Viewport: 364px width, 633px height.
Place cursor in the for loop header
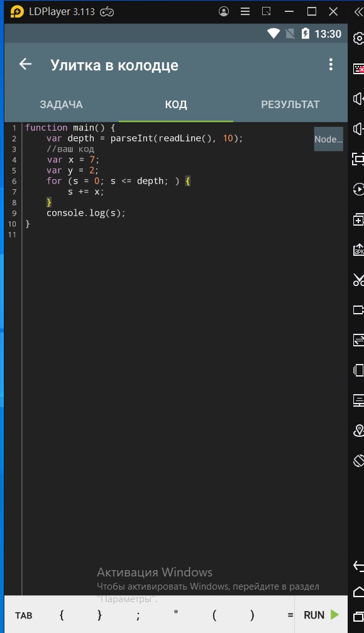tap(118, 181)
